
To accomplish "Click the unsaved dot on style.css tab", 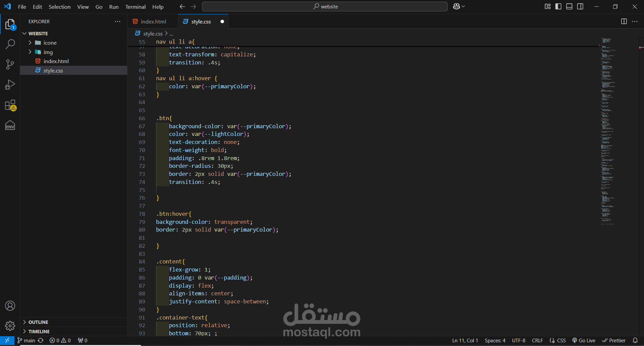I will (x=222, y=21).
